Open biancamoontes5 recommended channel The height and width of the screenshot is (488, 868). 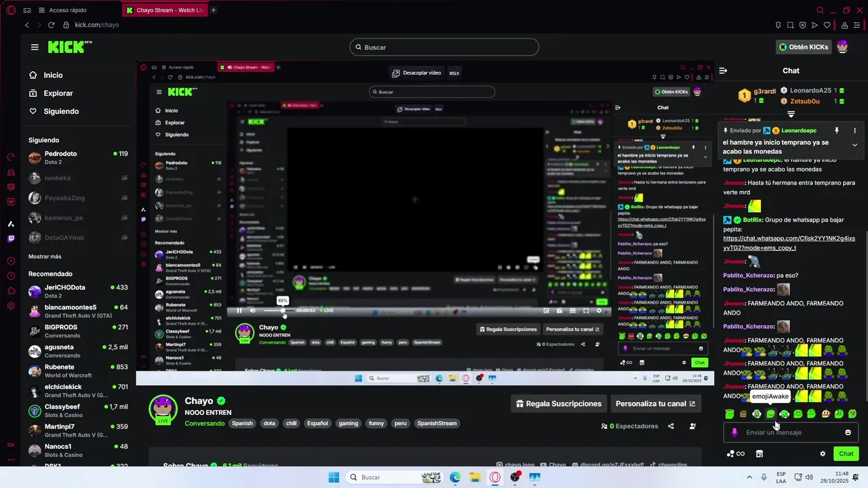click(x=78, y=311)
